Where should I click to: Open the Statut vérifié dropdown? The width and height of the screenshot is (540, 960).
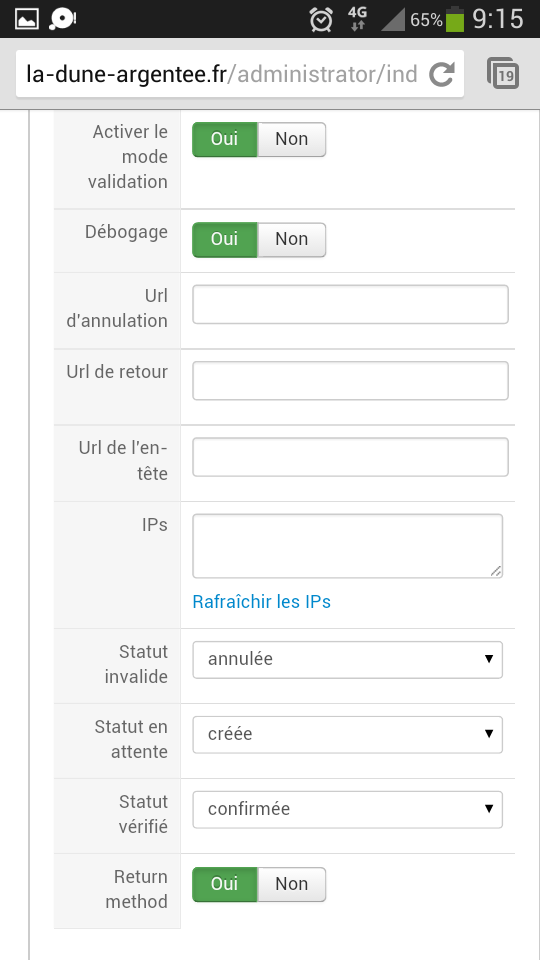(347, 809)
